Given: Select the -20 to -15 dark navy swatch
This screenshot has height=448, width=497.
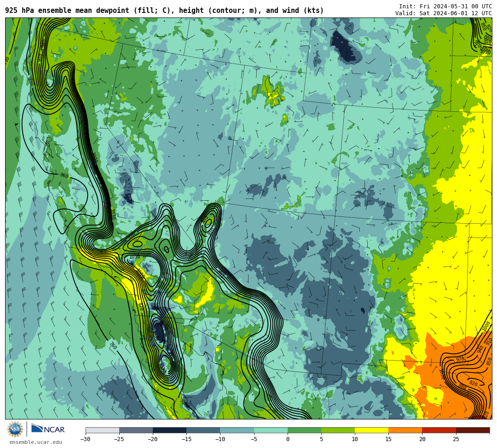Looking at the screenshot, I should pyautogui.click(x=169, y=430).
